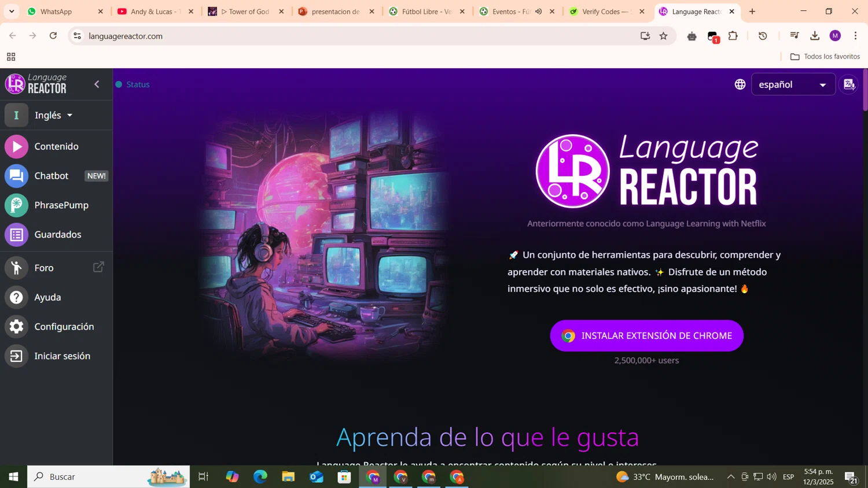Click the site information icon
Viewport: 868px width, 488px height.
pos(77,36)
